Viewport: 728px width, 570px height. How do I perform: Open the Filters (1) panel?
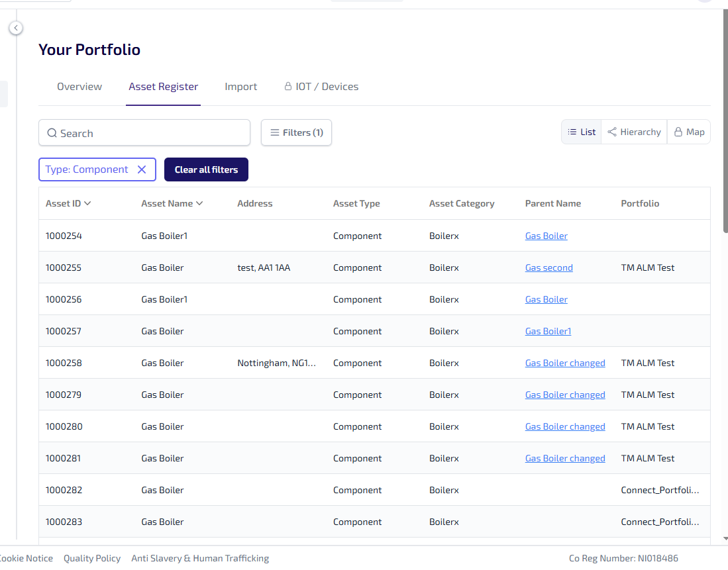point(296,132)
